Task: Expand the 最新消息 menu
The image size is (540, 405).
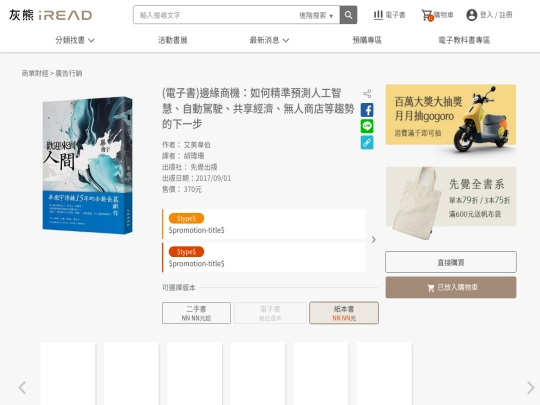Action: 269,40
